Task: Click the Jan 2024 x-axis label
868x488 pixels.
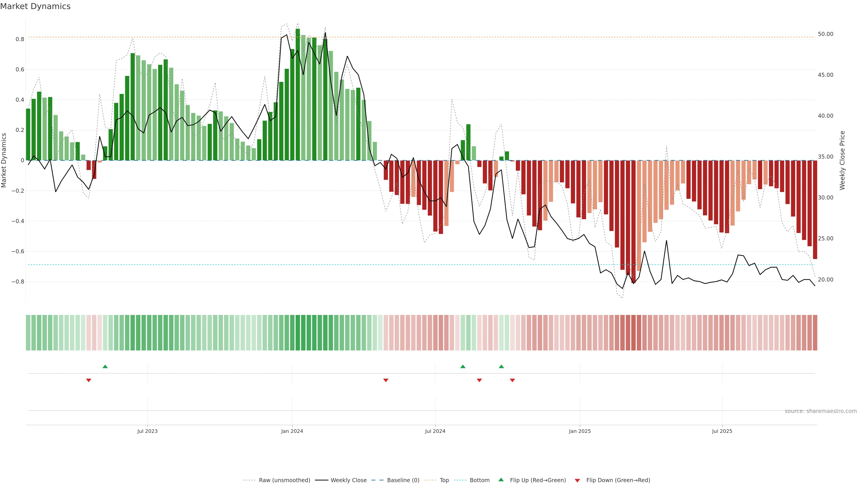Action: coord(292,431)
